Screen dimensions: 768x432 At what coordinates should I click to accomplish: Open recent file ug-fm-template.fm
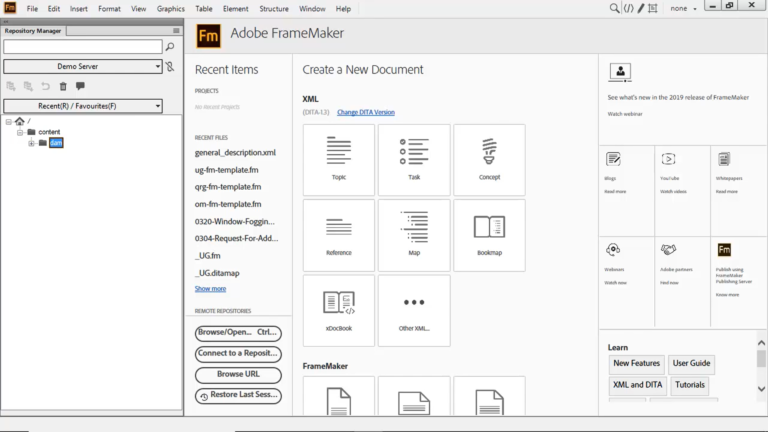pos(226,170)
